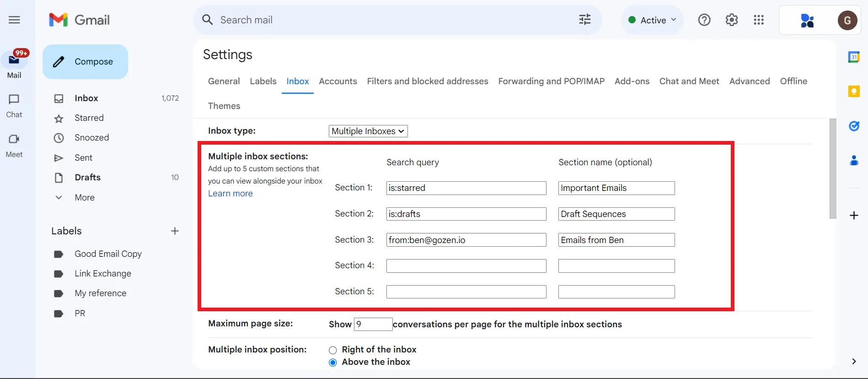This screenshot has height=379, width=868.
Task: Expand the side panel chevron
Action: click(854, 361)
